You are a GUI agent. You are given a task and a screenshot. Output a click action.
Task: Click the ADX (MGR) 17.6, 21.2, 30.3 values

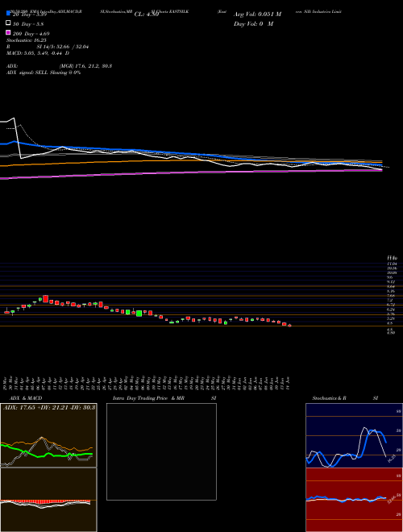(85, 66)
